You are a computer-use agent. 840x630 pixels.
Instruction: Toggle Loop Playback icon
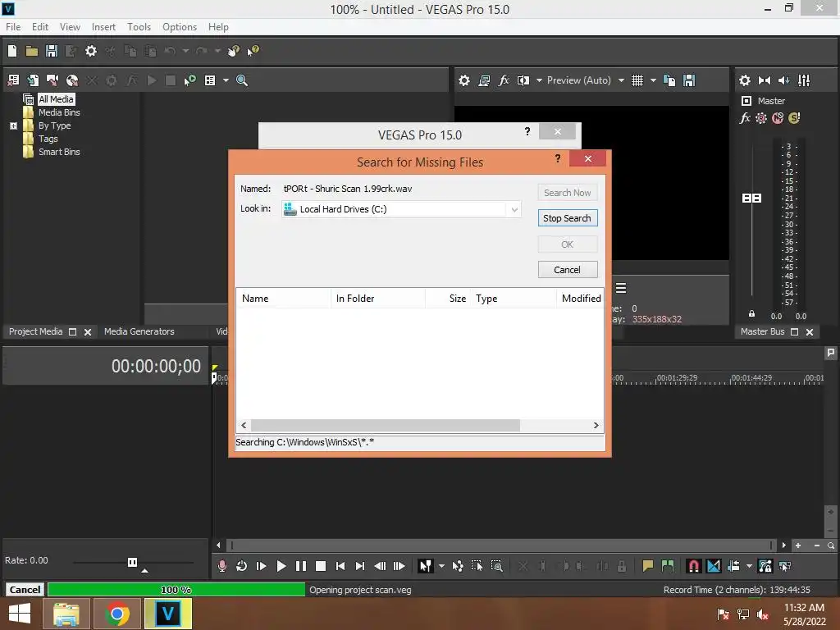[242, 566]
